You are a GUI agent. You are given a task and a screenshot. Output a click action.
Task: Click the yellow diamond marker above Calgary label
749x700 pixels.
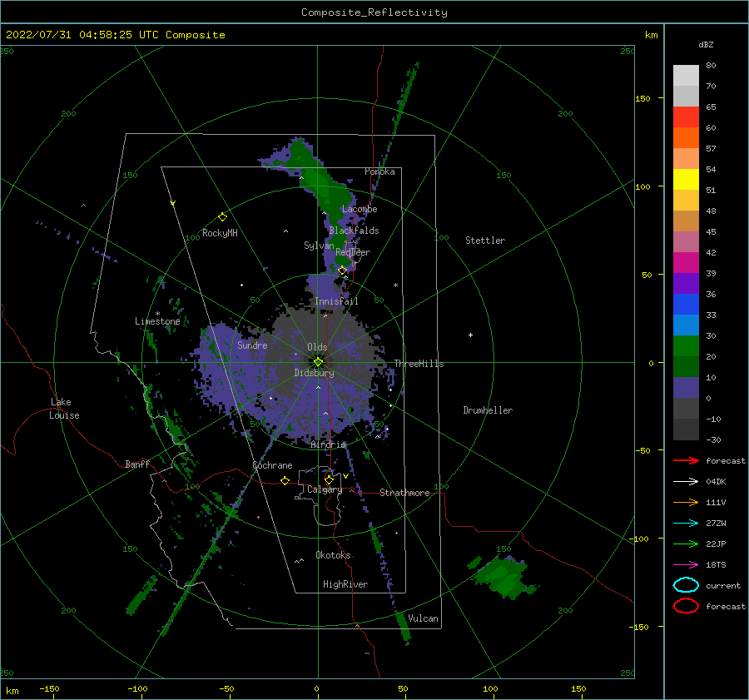329,479
